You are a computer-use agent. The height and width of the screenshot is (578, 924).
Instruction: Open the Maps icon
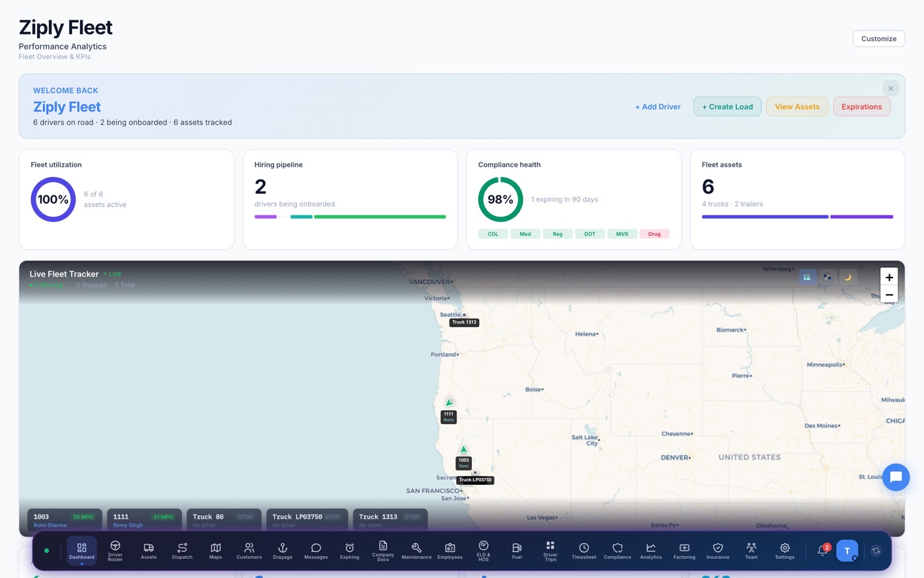216,551
